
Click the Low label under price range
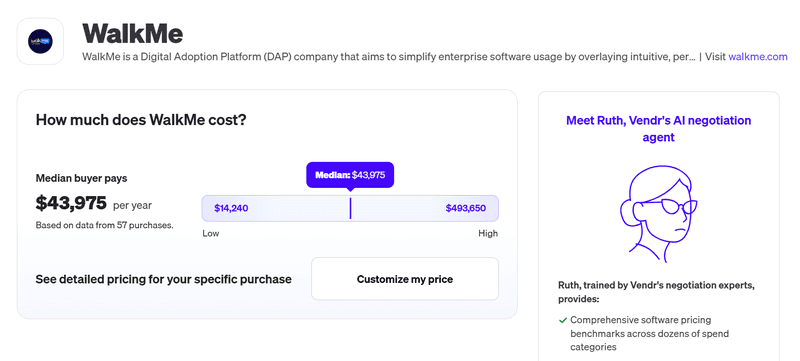pyautogui.click(x=211, y=234)
